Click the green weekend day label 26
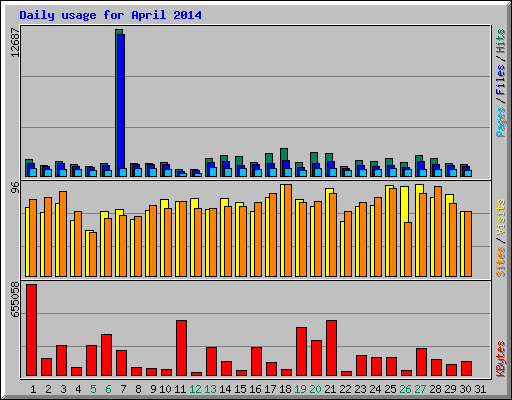 click(x=405, y=389)
